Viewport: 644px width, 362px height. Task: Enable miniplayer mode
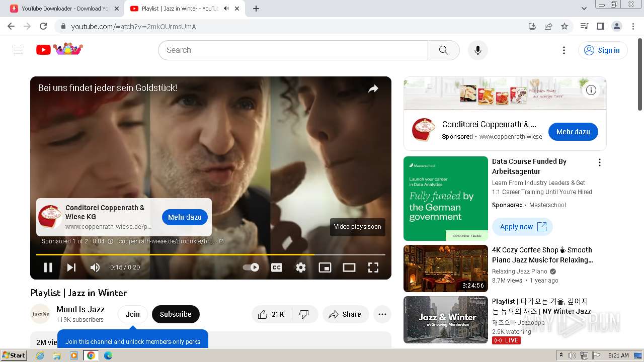tap(325, 267)
